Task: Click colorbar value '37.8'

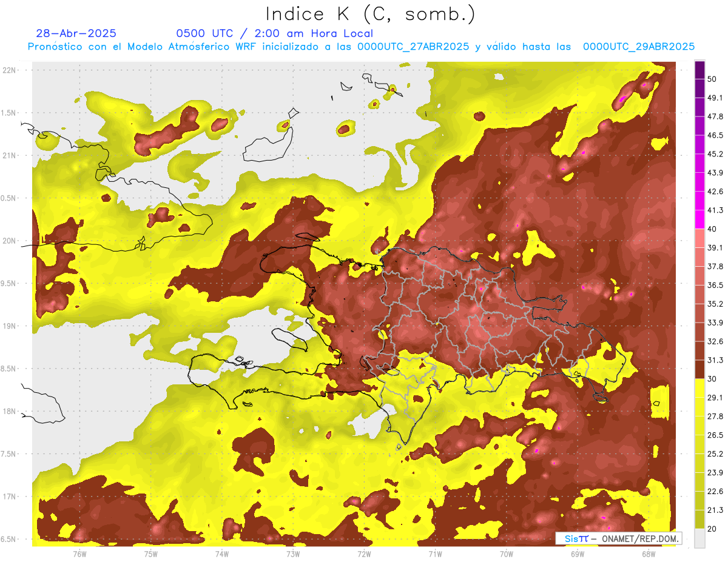Action: pos(715,267)
